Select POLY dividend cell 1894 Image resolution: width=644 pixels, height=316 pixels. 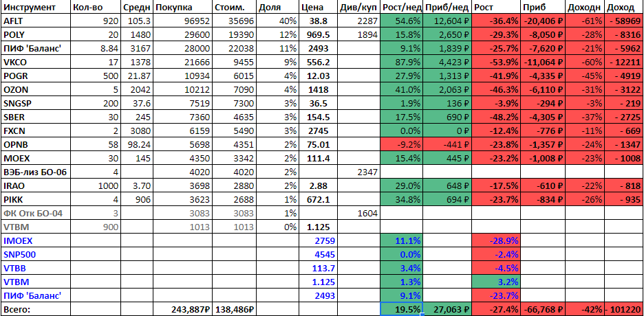[359, 35]
